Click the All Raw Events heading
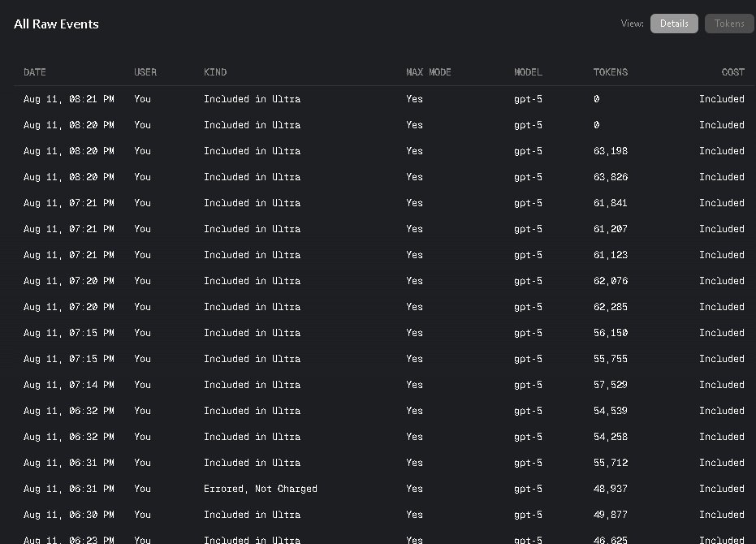756x544 pixels. point(56,24)
